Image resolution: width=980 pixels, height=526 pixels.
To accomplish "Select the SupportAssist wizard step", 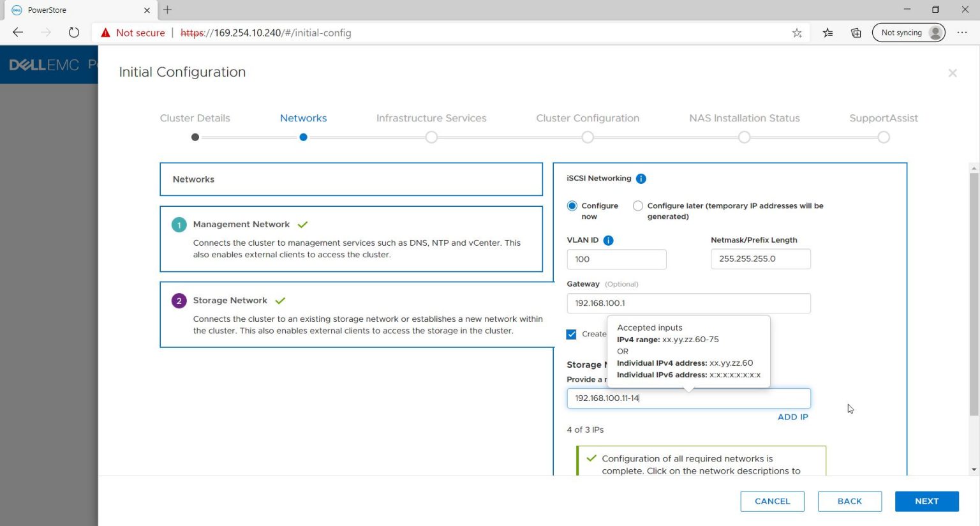I will point(883,118).
